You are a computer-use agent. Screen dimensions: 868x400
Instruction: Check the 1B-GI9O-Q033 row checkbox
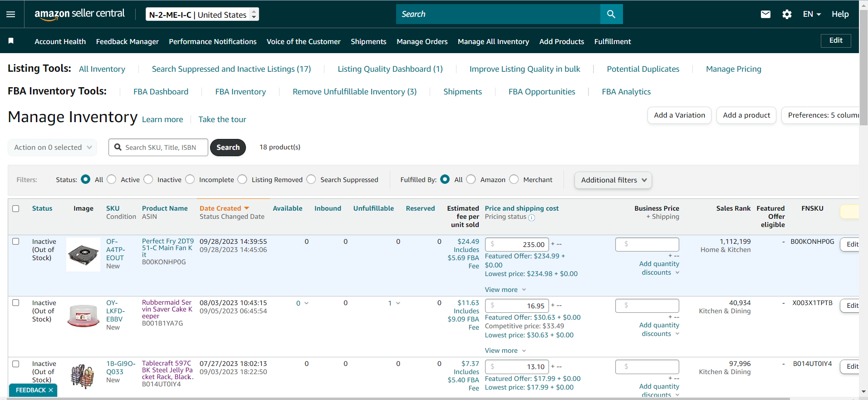[x=16, y=364]
